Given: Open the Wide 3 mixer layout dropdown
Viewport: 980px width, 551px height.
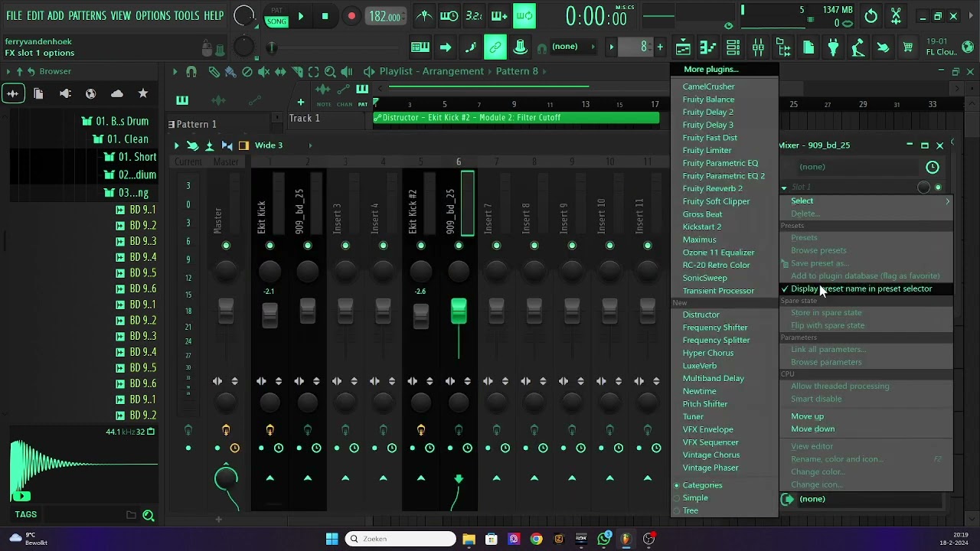Looking at the screenshot, I should tap(283, 145).
